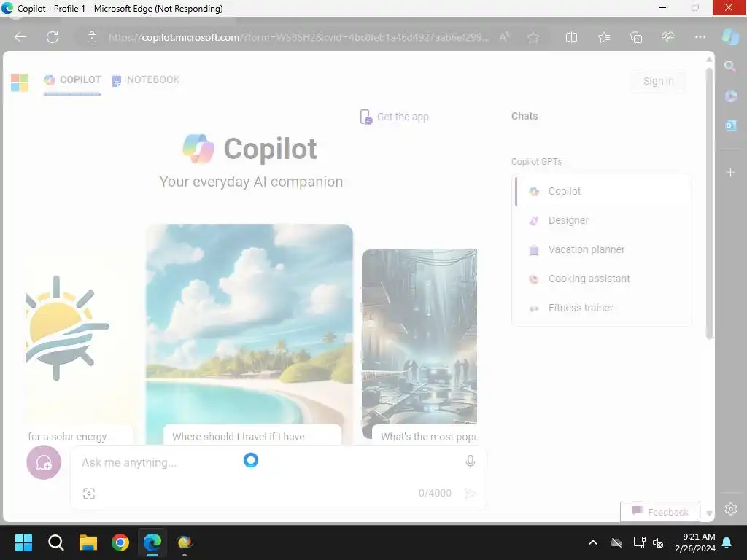Send the message with the arrow icon
747x560 pixels.
pyautogui.click(x=470, y=494)
